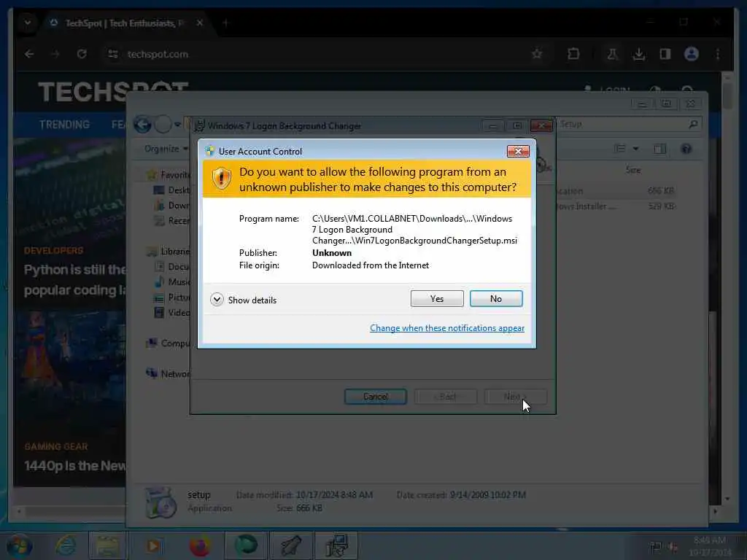Image resolution: width=747 pixels, height=560 pixels.
Task: Open a new Chrome tab
Action: coord(226,23)
